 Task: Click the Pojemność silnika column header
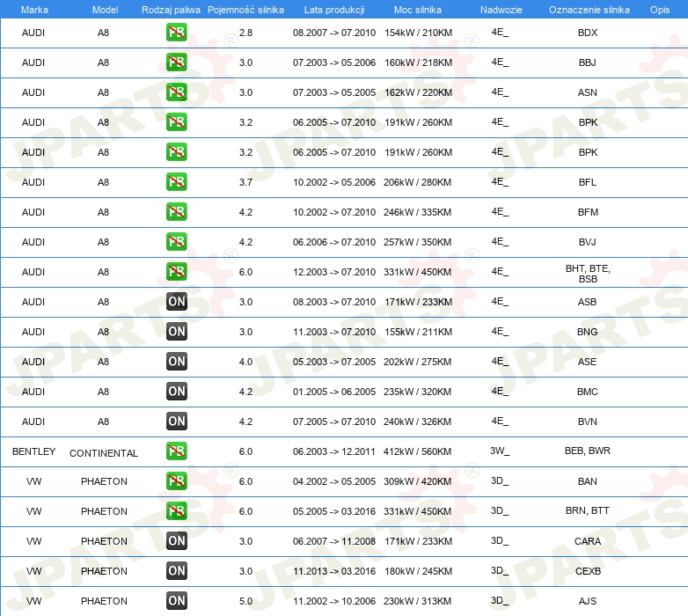[245, 10]
